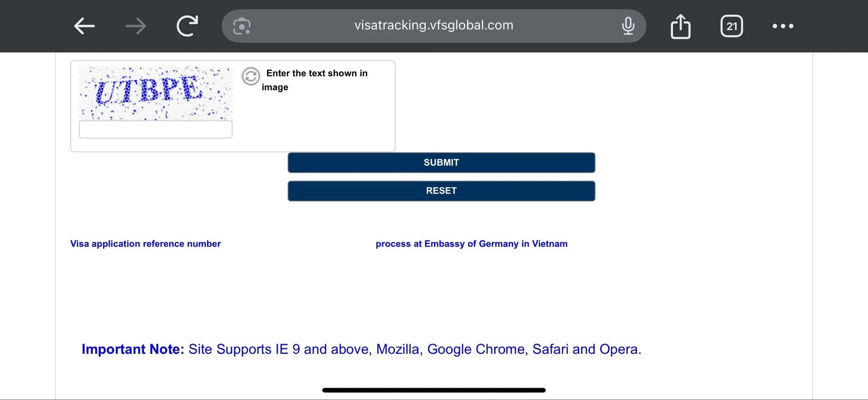Click 'process at Embassy of Germany in Vietnam'
Viewport: 868px width, 400px height.
point(471,244)
